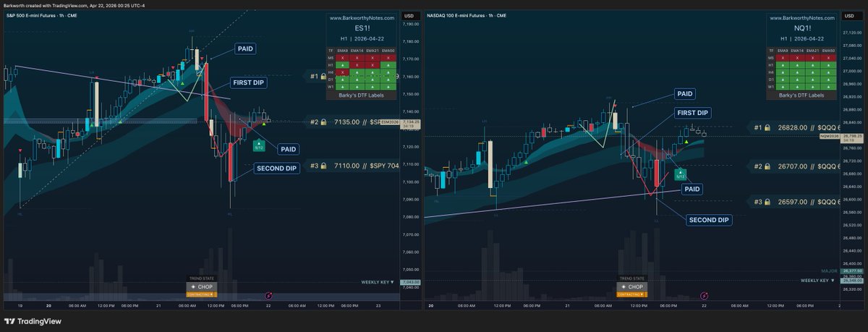The height and width of the screenshot is (332, 868).
Task: Expand WEEKLY KEY marker on S&P 500 chart
Action: 378,282
